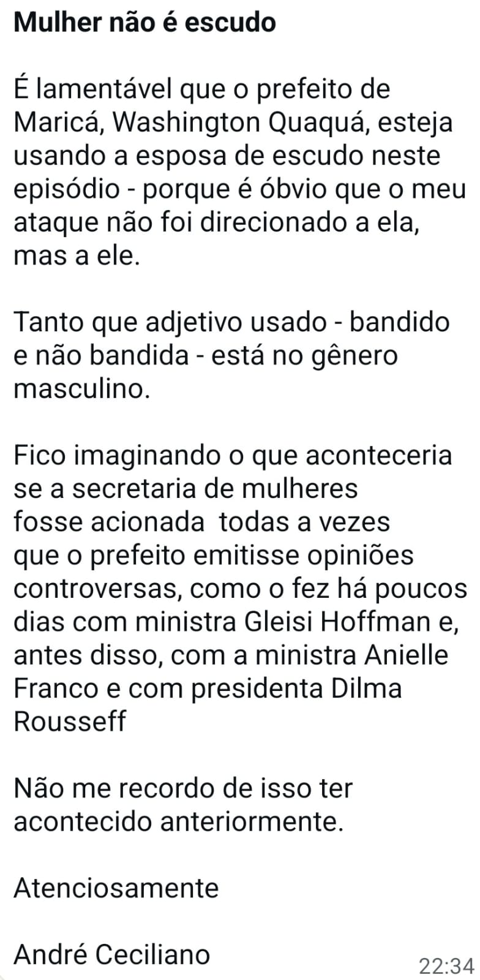Click the word "Atenciosamente"
480x980 pixels.
[116, 888]
